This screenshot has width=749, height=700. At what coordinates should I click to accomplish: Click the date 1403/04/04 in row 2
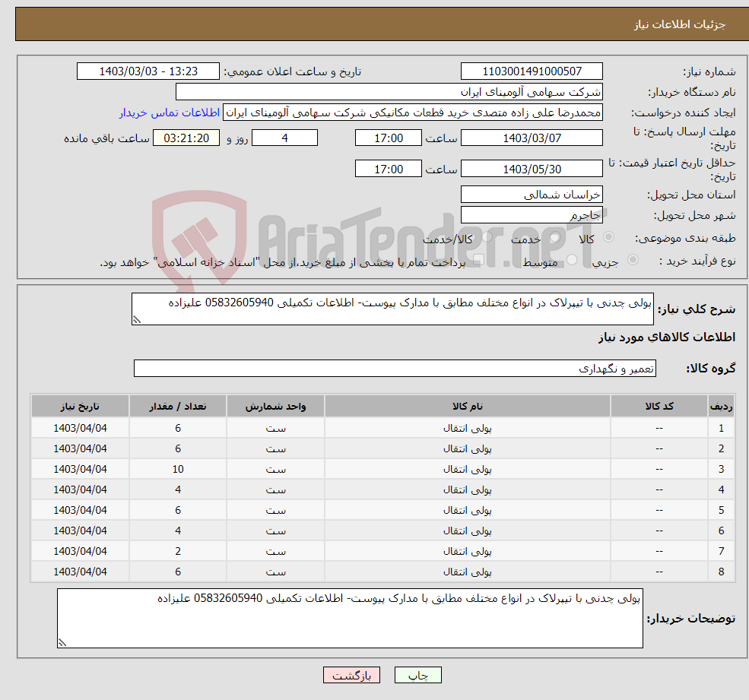tap(81, 449)
